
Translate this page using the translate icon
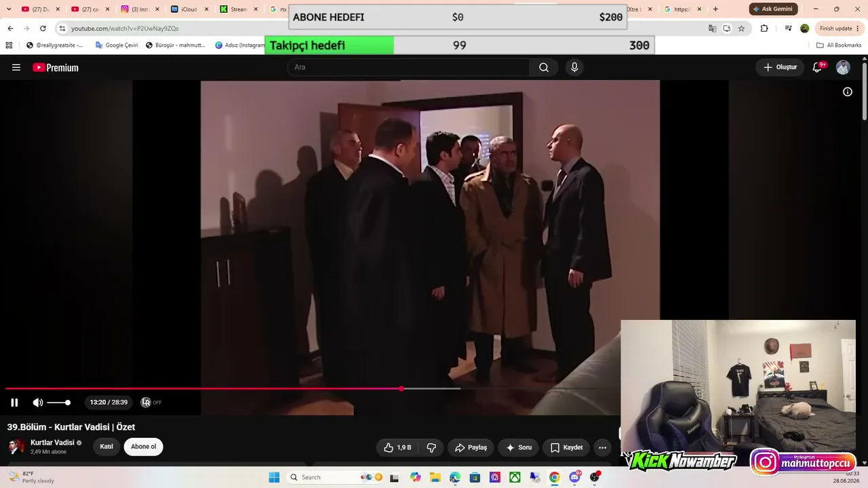[712, 28]
